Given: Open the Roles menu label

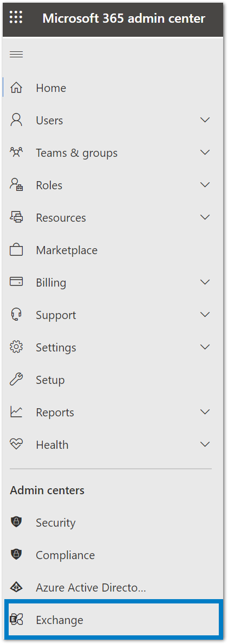Looking at the screenshot, I should [x=49, y=185].
